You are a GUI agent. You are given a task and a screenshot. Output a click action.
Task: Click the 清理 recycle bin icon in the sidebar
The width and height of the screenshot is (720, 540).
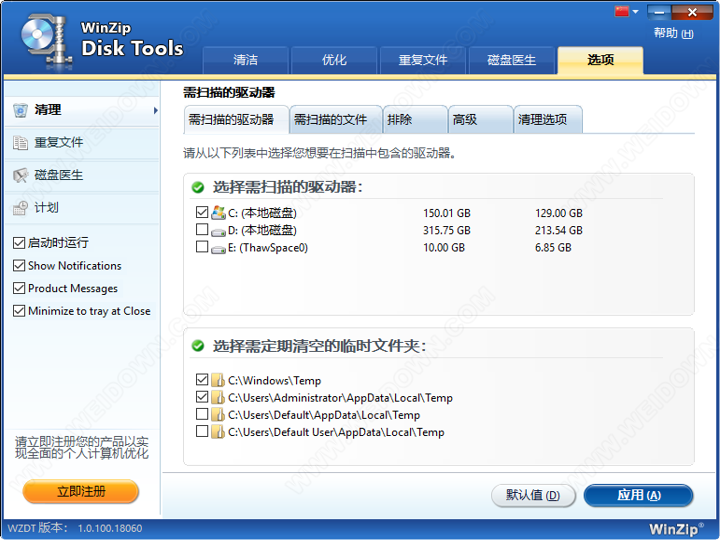click(20, 110)
